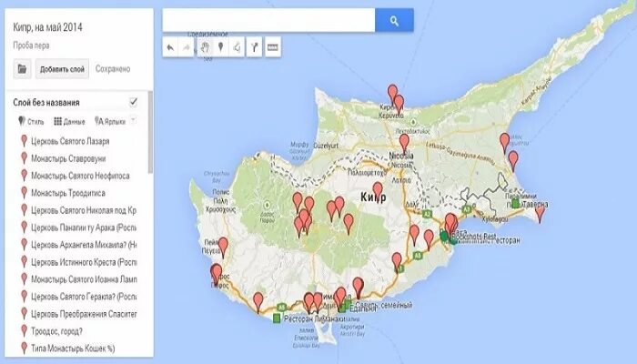Screen dimensions: 637x364
Task: Click the redo arrow in map toolbar
Action: click(187, 47)
